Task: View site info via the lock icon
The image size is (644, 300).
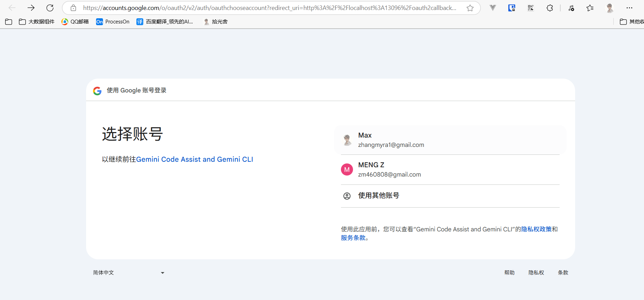Action: point(73,8)
